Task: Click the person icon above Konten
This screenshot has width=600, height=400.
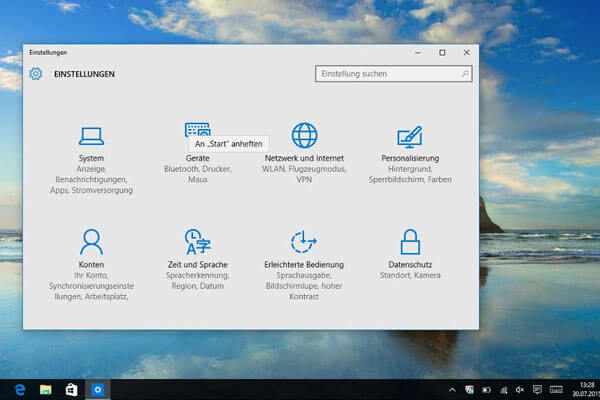Action: pos(91,242)
